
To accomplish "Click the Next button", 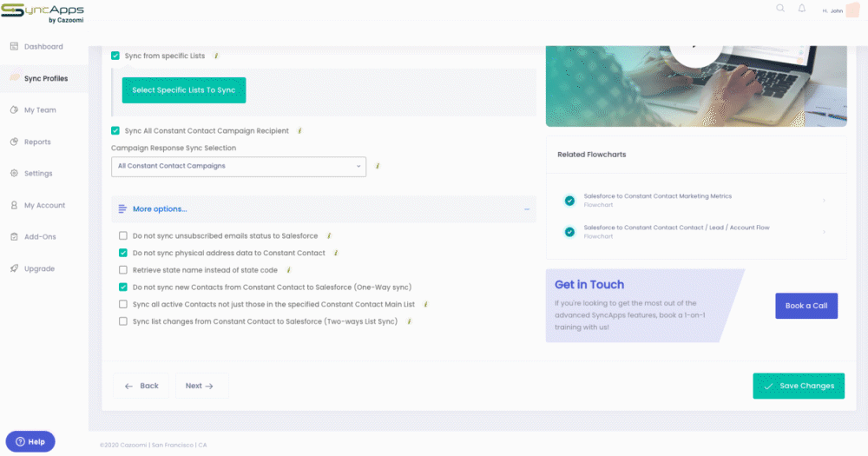I will [201, 386].
